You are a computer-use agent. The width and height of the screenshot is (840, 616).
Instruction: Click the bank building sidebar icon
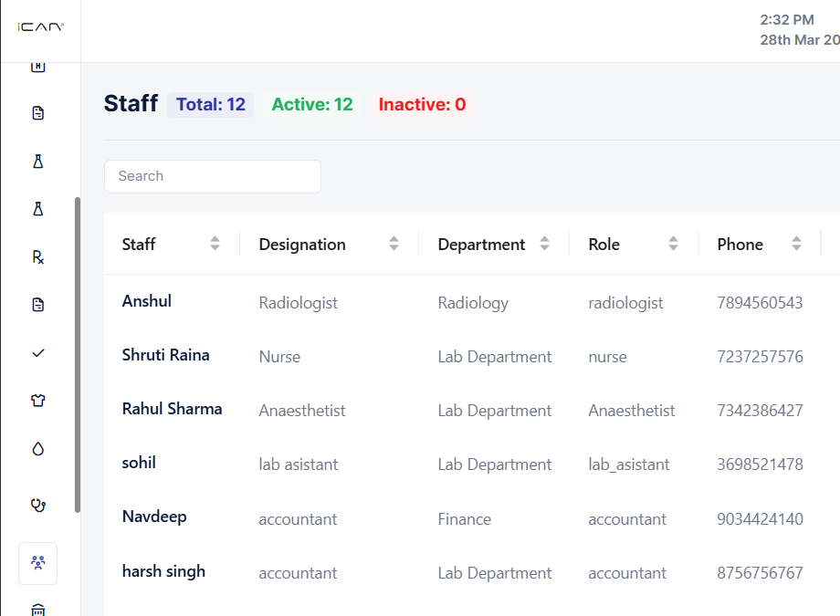point(37,609)
